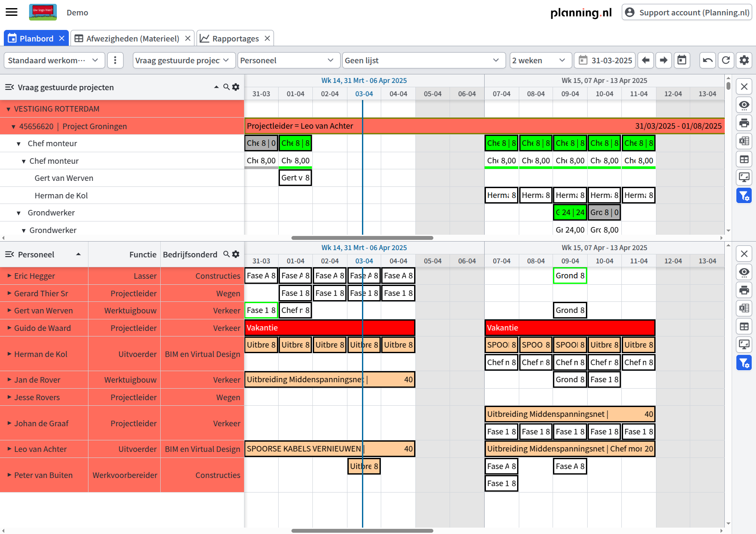Select Guido de Waard's first Vakantie block

tap(329, 328)
